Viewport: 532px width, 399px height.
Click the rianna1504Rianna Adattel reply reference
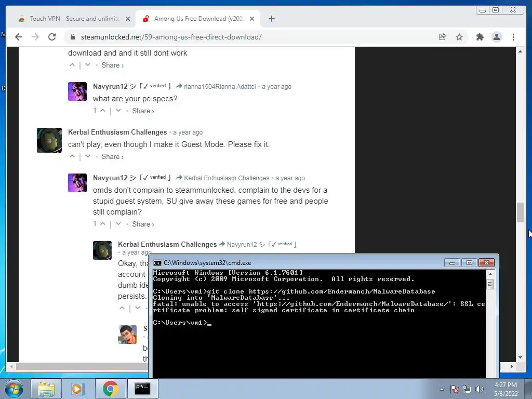click(220, 87)
